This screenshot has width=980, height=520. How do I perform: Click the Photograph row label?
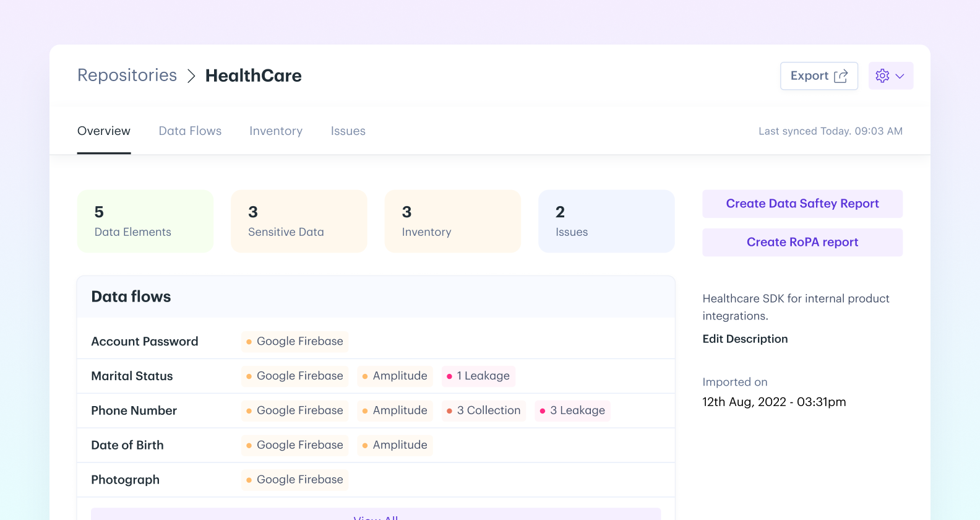125,480
